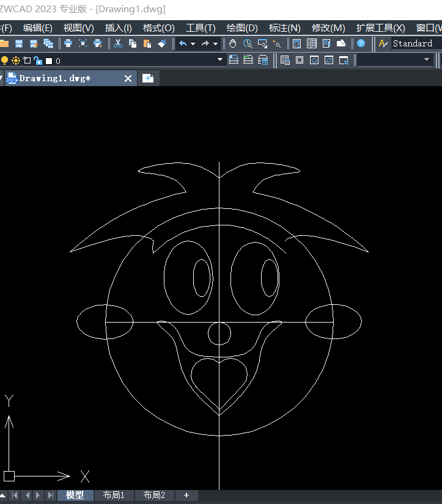Open the Redo history dropdown arrow
442x504 pixels.
[x=216, y=44]
